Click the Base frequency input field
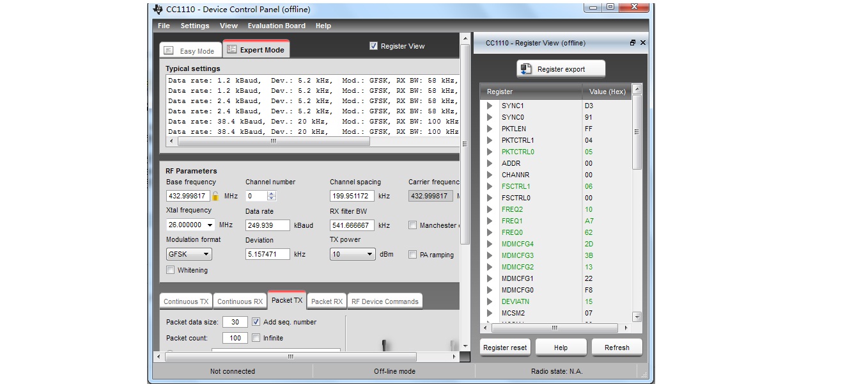Image resolution: width=868 pixels, height=384 pixels. point(188,196)
